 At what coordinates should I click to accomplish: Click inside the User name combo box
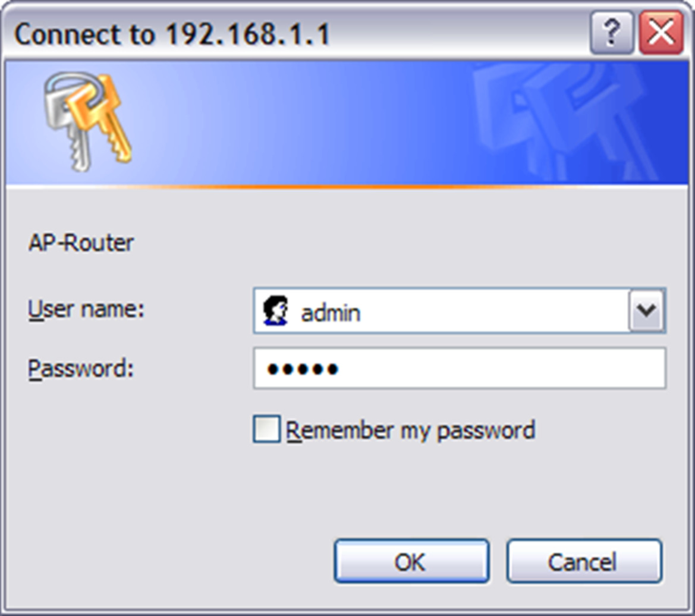click(459, 310)
